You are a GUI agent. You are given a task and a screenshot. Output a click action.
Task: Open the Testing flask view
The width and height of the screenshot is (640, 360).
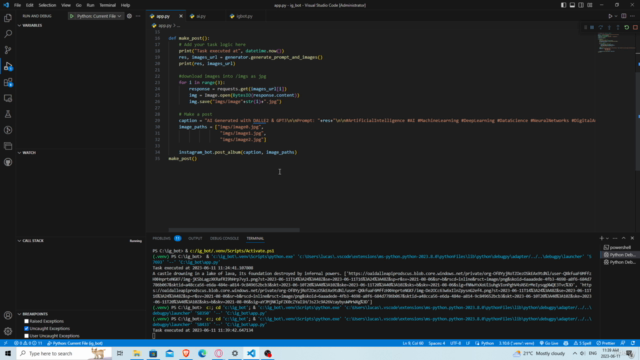click(8, 114)
